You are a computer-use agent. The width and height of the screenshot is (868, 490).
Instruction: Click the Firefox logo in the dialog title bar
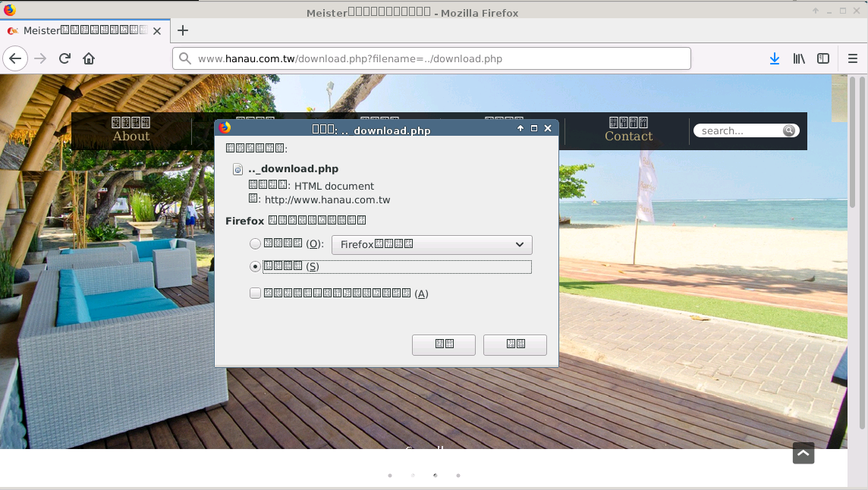[224, 128]
